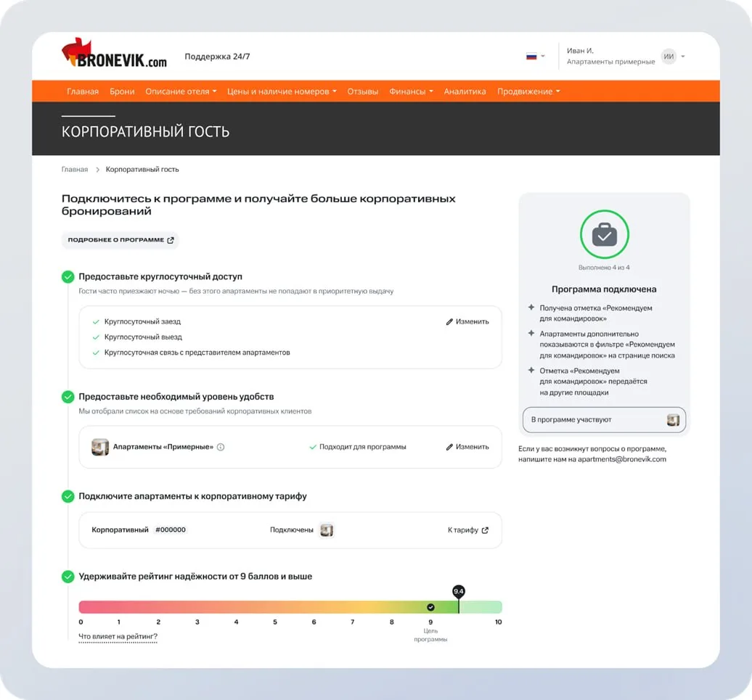Click the Подходит для программы checkmark
Screen dimensions: 752x700
pos(313,447)
